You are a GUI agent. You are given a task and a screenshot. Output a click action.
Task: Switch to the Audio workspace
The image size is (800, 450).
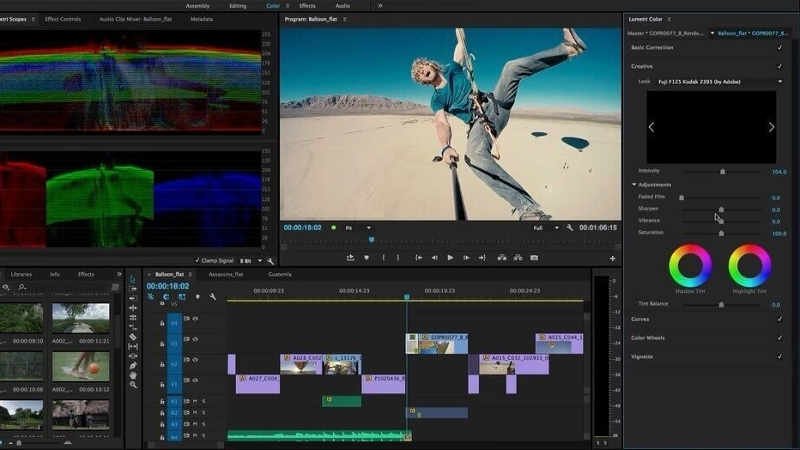343,6
